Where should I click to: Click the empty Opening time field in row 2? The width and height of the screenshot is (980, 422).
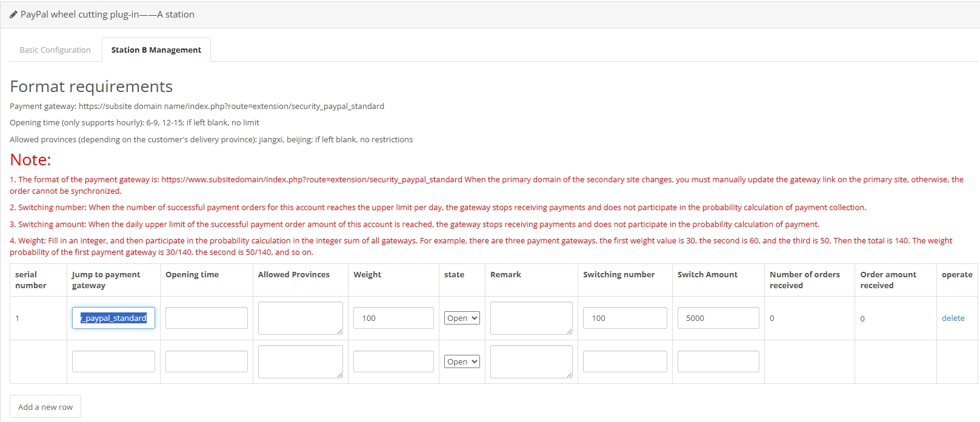[206, 361]
